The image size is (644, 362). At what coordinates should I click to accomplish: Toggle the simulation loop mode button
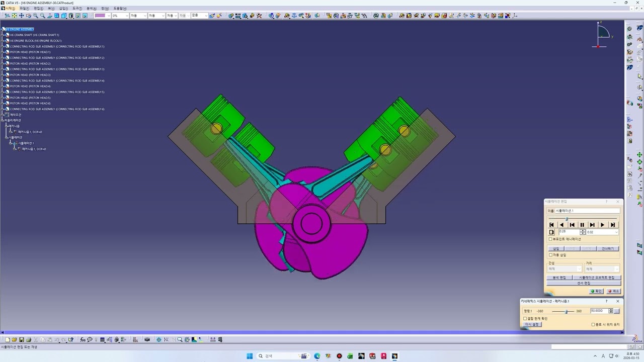[x=551, y=232]
